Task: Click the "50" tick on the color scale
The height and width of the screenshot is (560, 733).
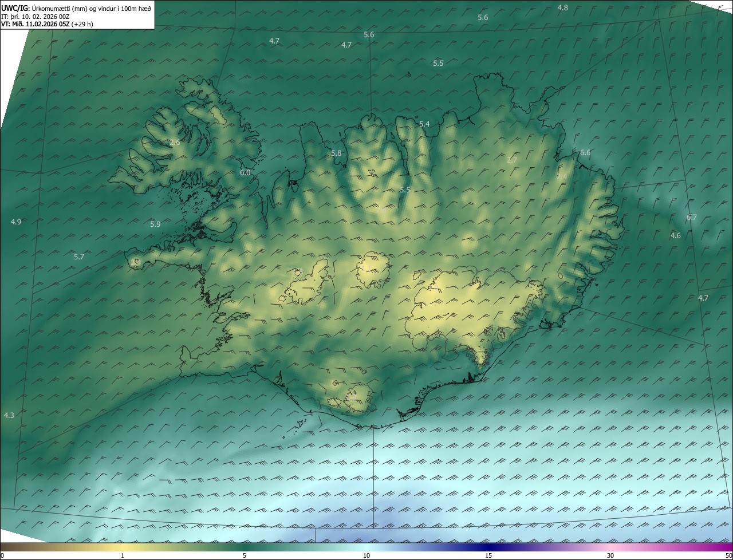Action: click(728, 555)
